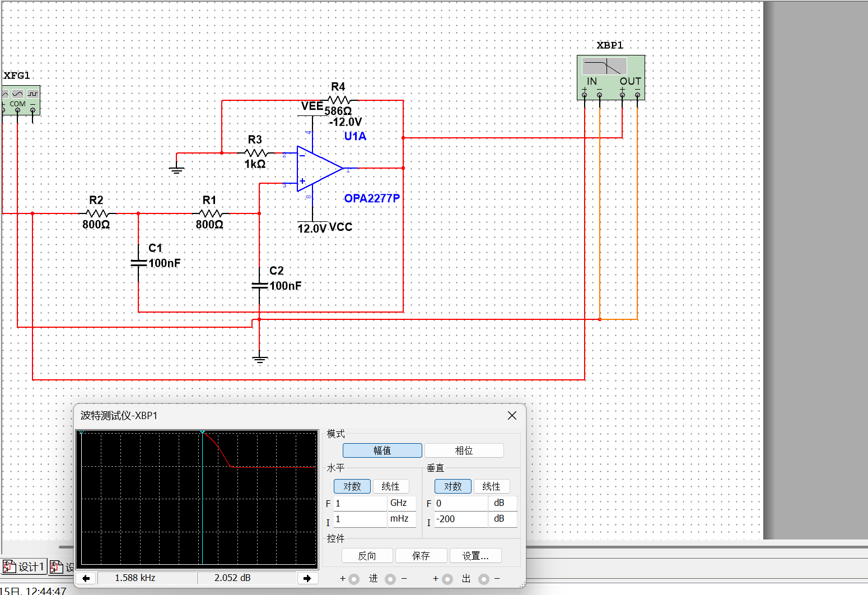Select resistor R2 symbol
868x595 pixels.
tap(97, 213)
